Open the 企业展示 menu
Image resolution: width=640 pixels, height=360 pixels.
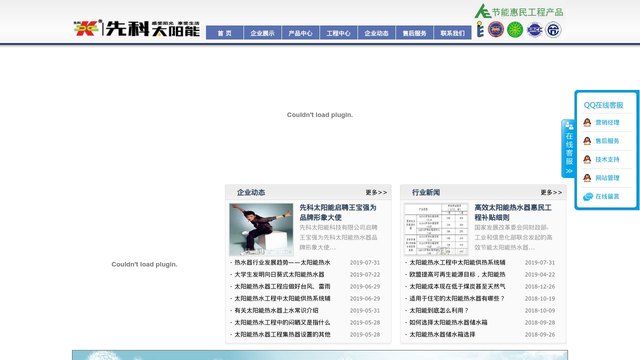(262, 33)
